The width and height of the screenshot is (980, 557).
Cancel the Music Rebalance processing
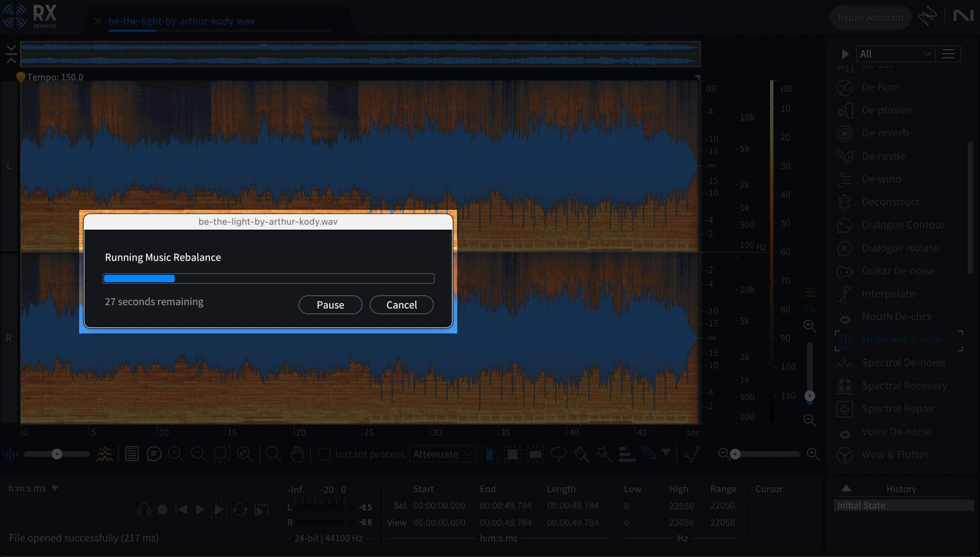(x=401, y=305)
